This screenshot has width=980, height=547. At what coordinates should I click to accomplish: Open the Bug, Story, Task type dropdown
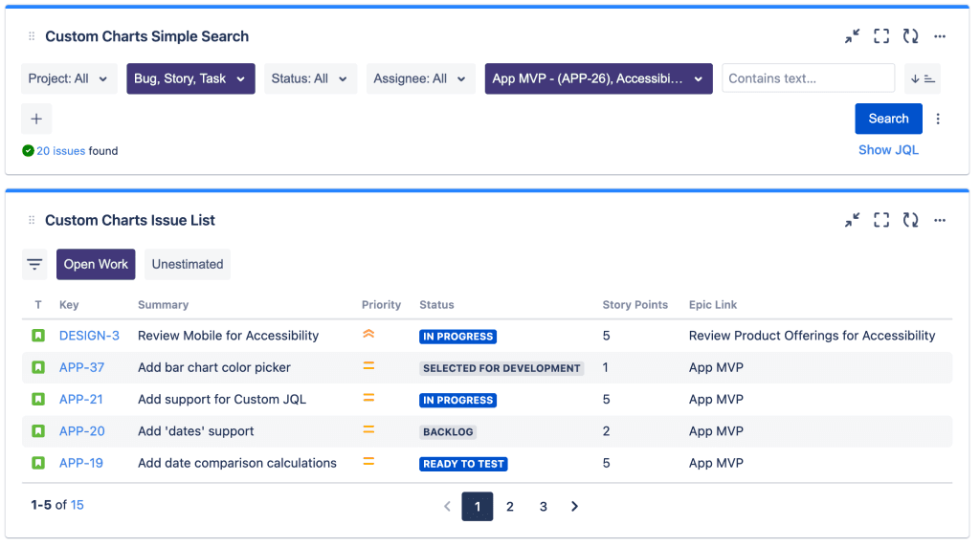pos(190,78)
